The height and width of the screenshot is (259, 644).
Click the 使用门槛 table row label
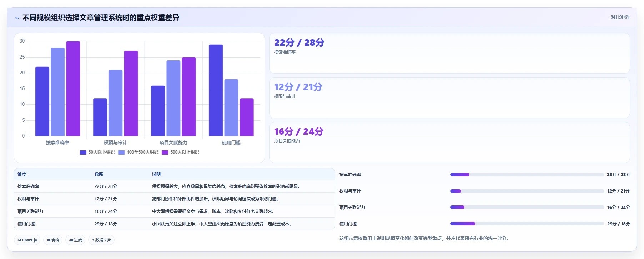point(26,224)
